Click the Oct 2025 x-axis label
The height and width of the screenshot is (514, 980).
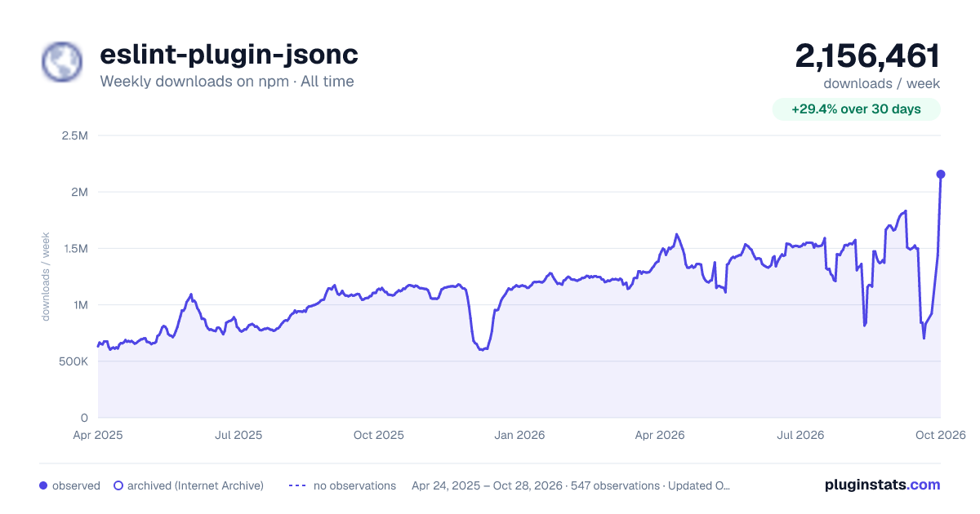pyautogui.click(x=379, y=435)
